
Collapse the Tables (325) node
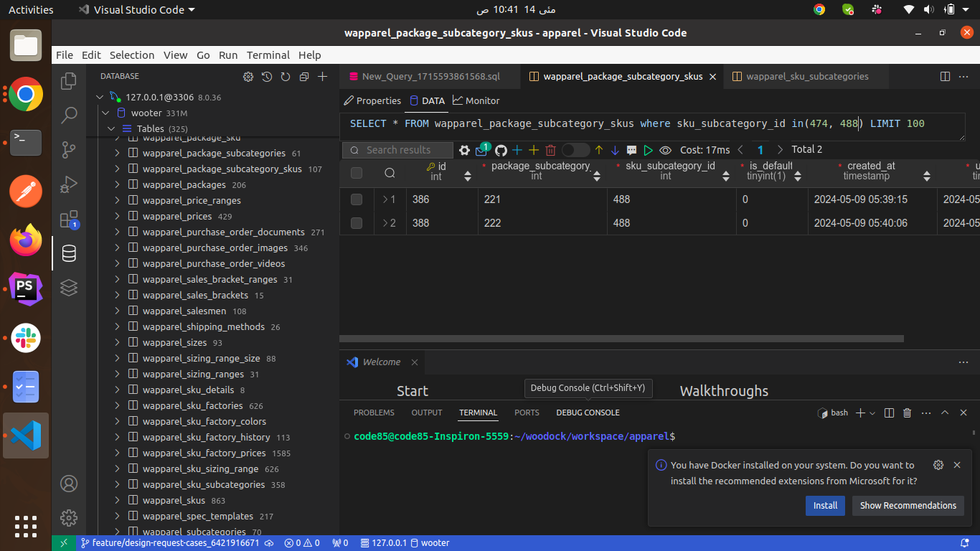click(x=111, y=128)
